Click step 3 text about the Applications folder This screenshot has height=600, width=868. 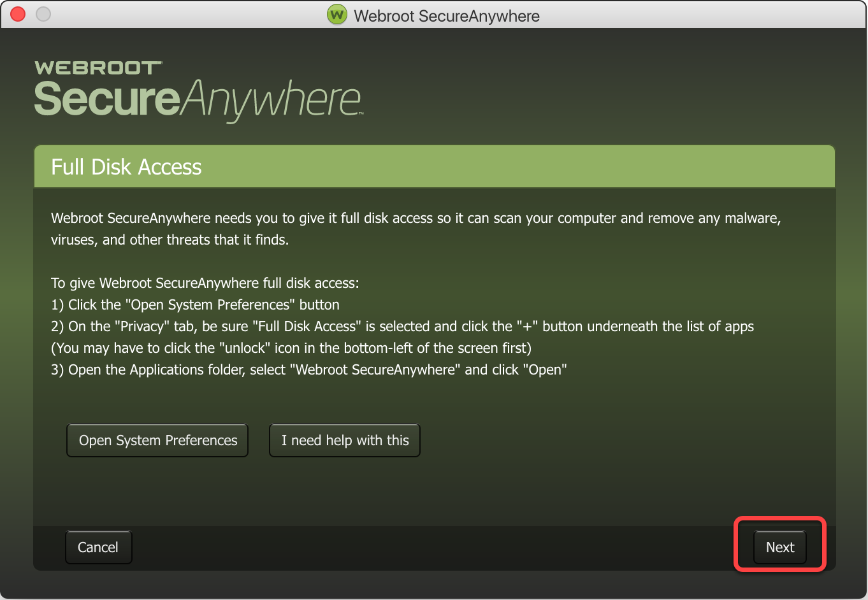pyautogui.click(x=308, y=370)
